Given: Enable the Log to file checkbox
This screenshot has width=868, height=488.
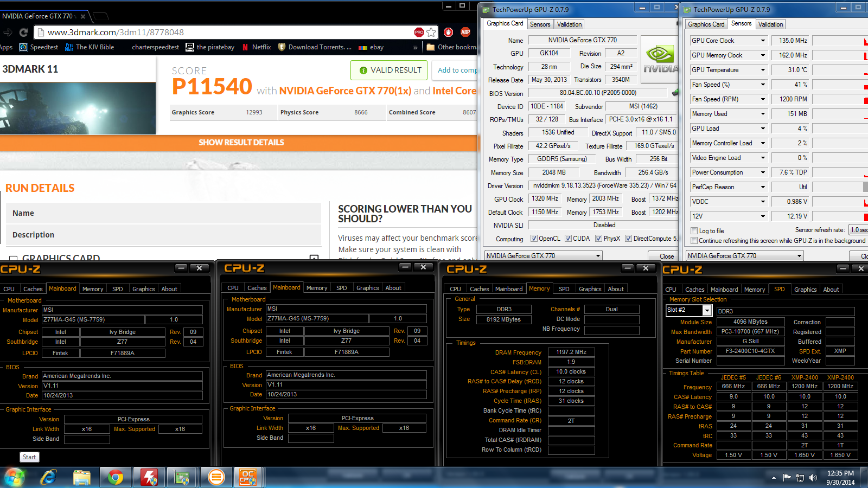Looking at the screenshot, I should 694,231.
